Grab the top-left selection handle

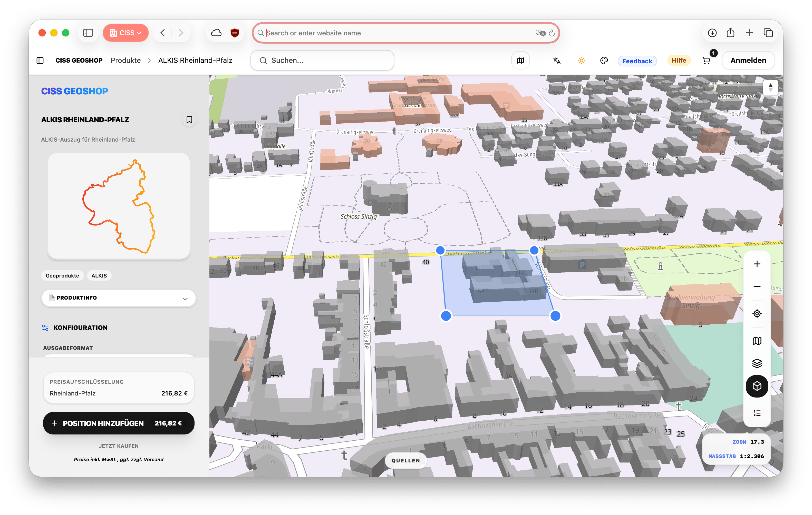pyautogui.click(x=440, y=250)
